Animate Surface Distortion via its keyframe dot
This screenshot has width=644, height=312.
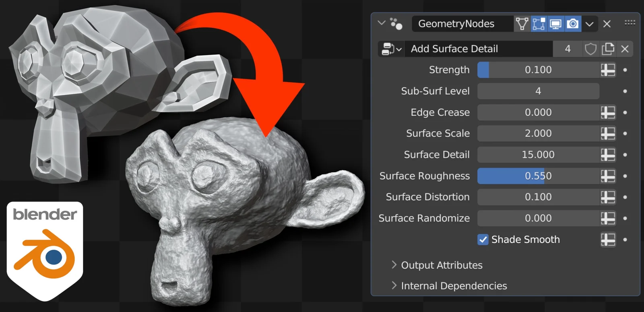(x=625, y=197)
